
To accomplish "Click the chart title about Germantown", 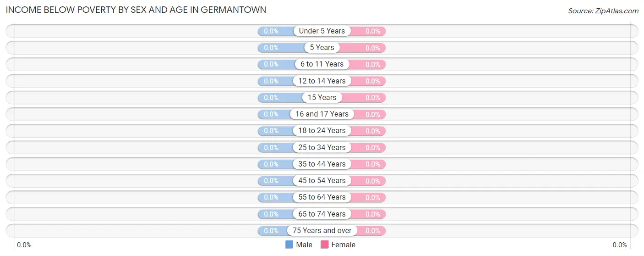I will (x=136, y=10).
